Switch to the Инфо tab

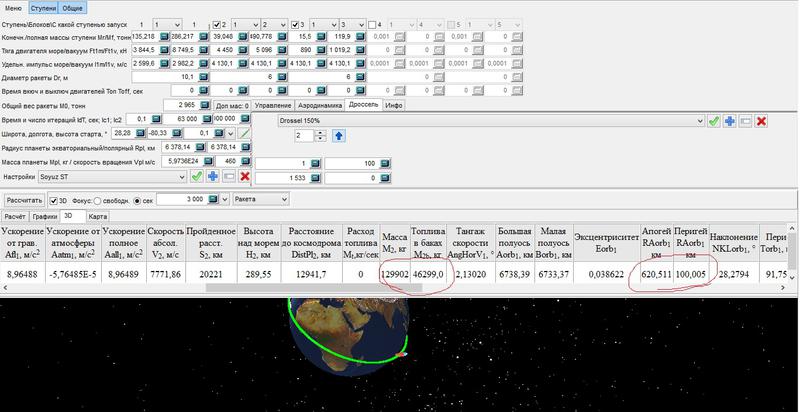[x=394, y=106]
